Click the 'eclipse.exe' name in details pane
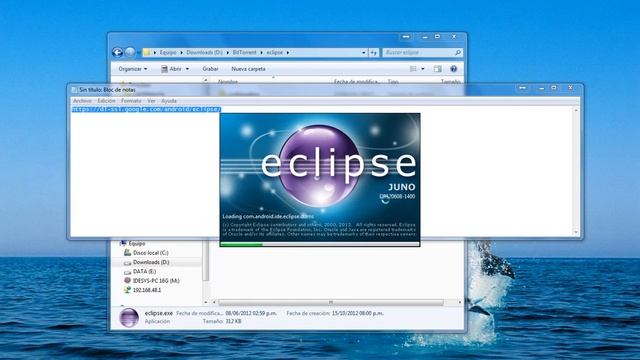Screen dimensions: 640x360 coord(159,313)
